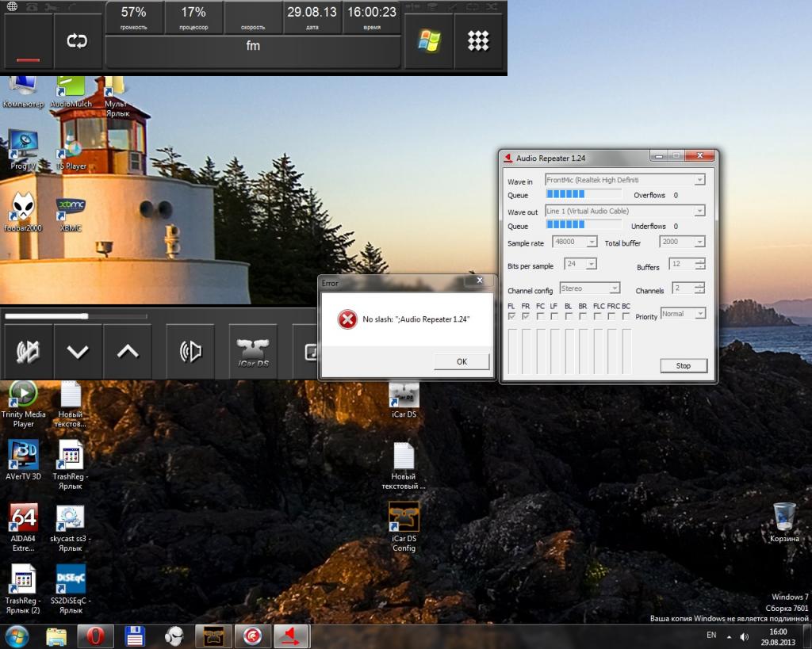This screenshot has height=649, width=812.
Task: Click the Windows logo button in top panel
Action: tap(429, 42)
